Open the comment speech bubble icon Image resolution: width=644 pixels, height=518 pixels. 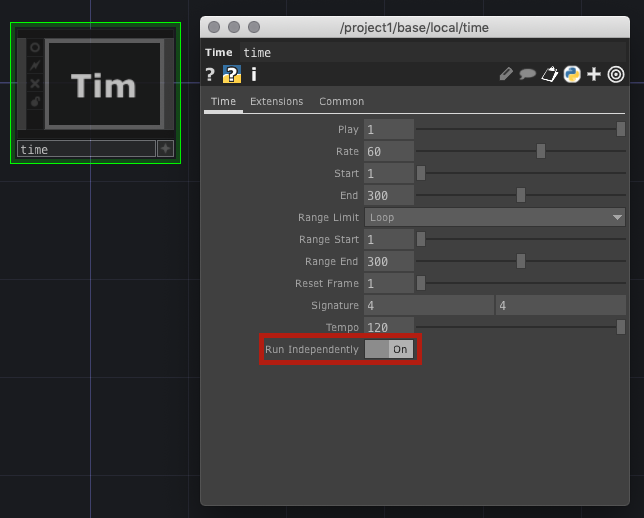(x=527, y=74)
